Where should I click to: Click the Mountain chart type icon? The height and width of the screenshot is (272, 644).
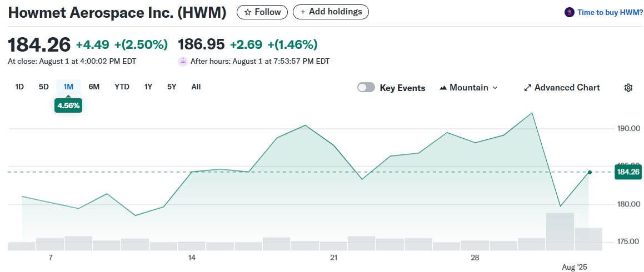443,88
